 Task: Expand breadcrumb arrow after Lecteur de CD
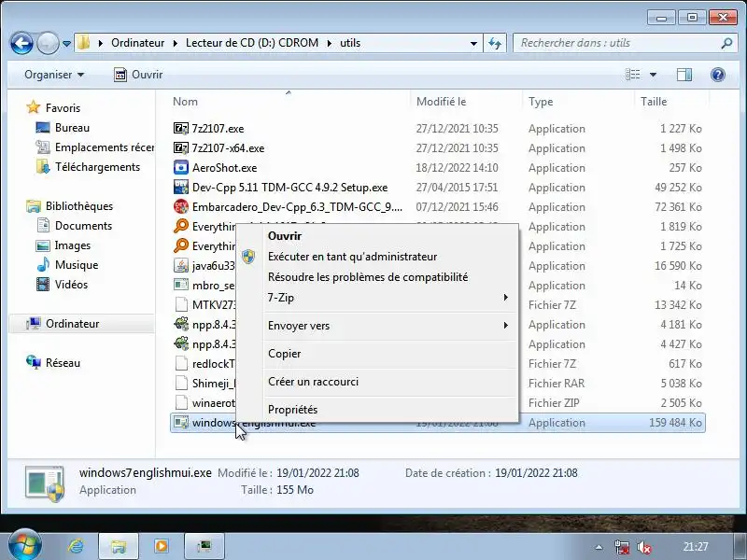330,43
